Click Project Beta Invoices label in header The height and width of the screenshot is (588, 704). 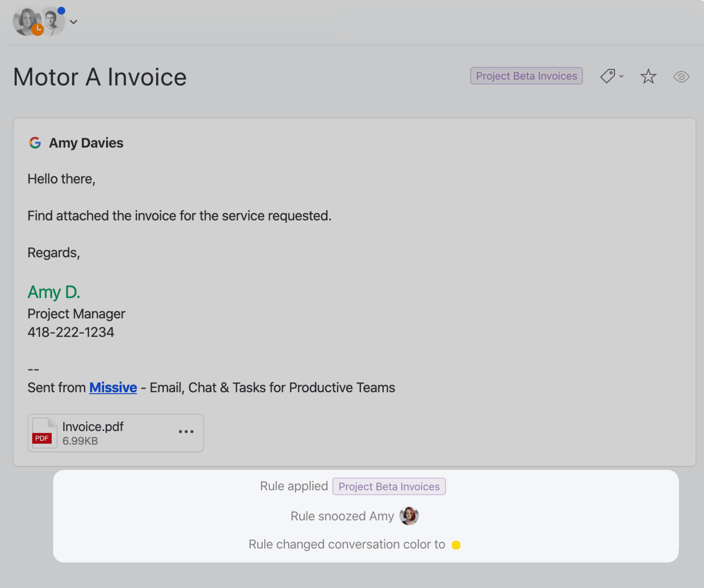click(x=526, y=76)
